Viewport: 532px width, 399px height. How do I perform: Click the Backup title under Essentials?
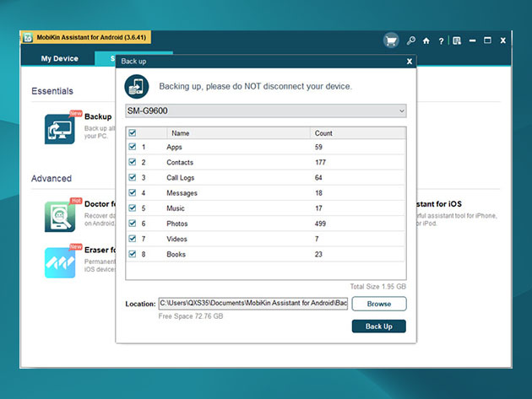point(98,116)
